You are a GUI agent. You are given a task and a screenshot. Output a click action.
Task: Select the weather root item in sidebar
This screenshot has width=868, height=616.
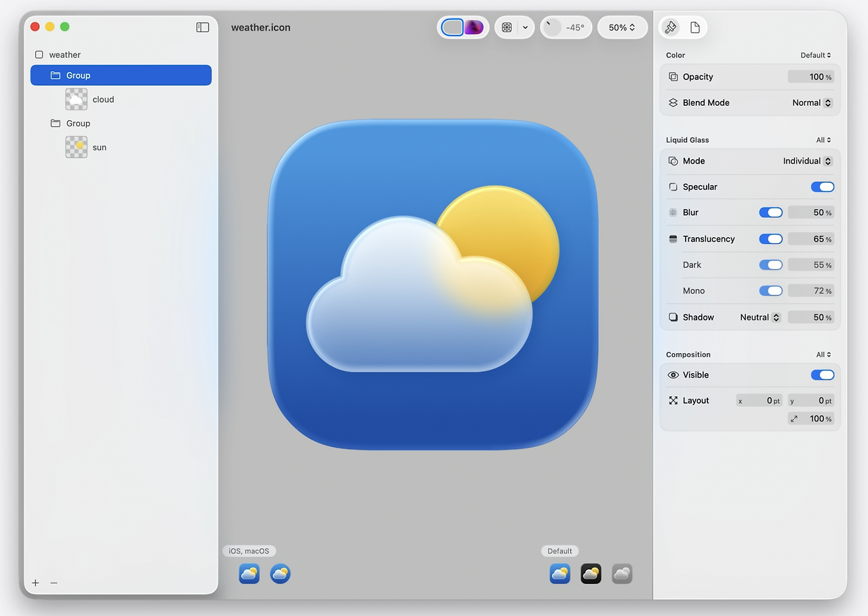121,55
